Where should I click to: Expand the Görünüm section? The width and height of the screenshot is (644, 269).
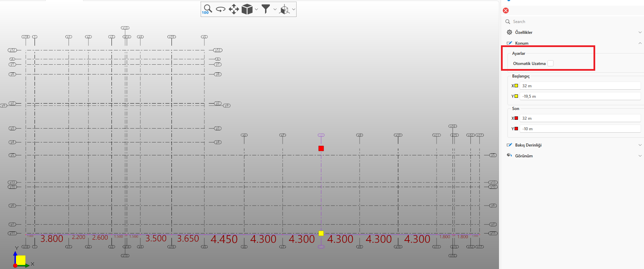coord(640,156)
